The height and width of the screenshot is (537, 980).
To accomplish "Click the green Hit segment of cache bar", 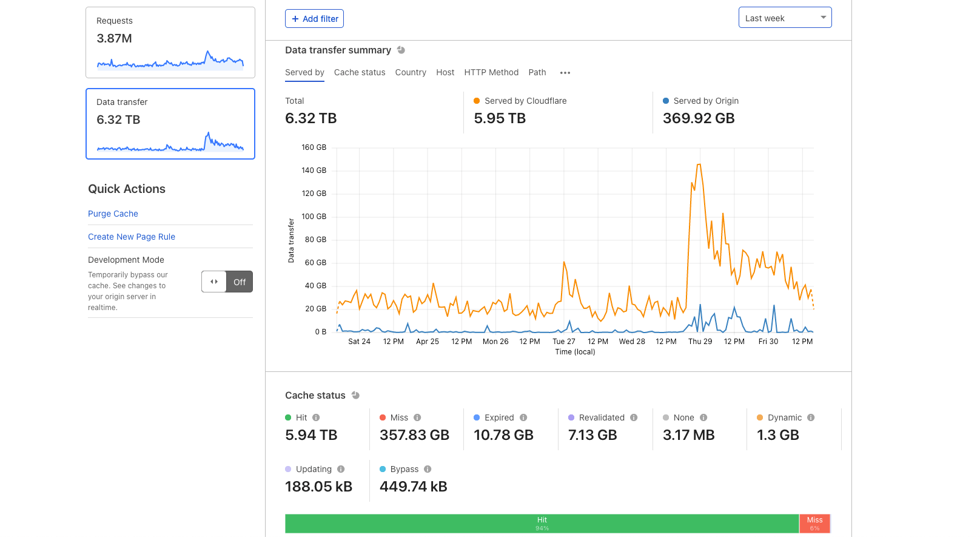I will 542,524.
